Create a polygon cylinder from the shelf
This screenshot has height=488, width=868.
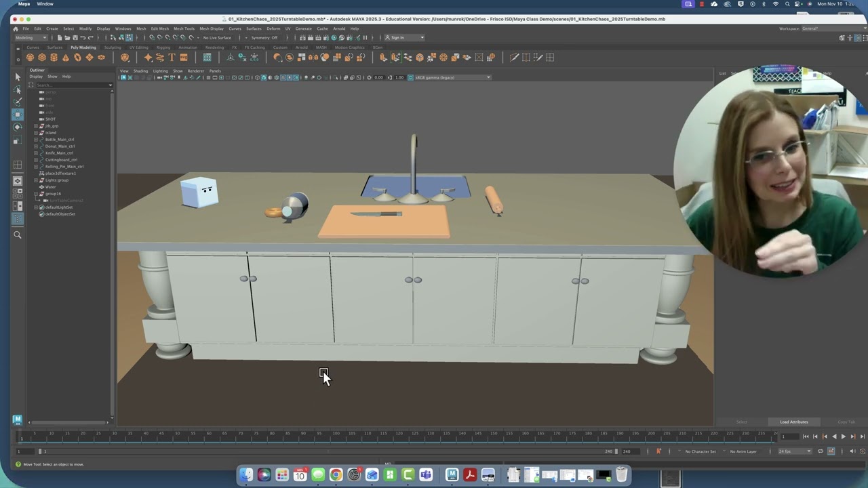tap(54, 58)
